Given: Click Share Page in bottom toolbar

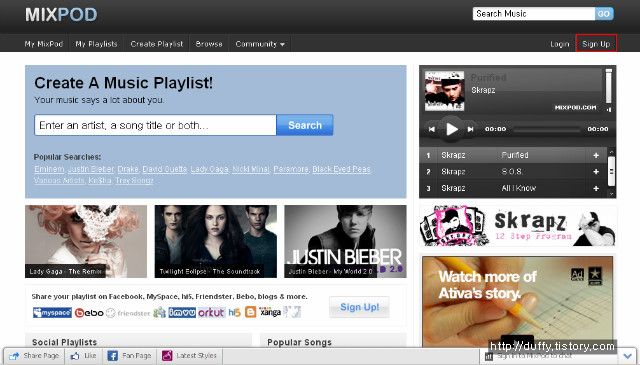Looking at the screenshot, I should (34, 356).
